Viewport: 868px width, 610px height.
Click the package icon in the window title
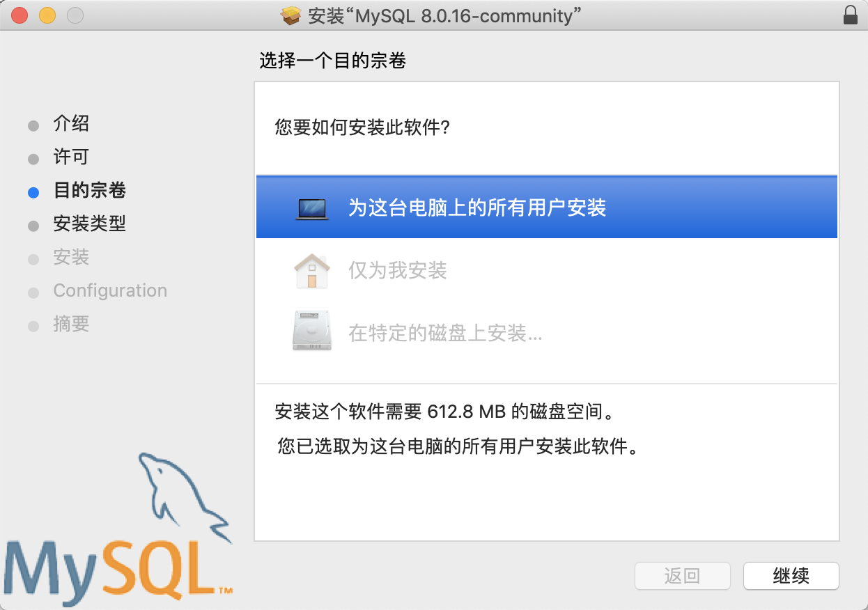tap(291, 15)
